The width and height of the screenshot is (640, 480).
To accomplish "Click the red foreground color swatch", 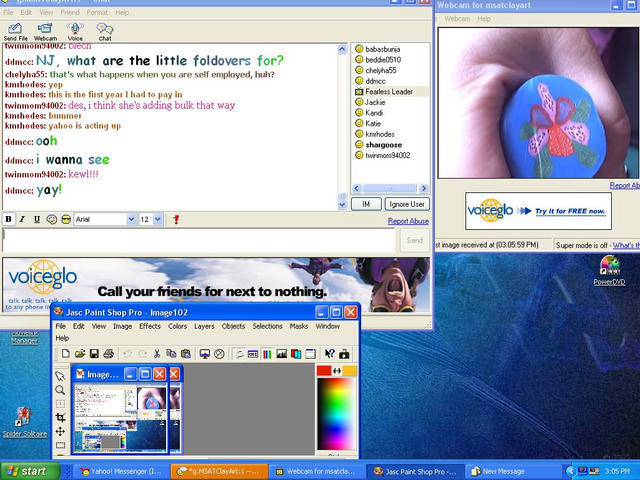I will 324,371.
